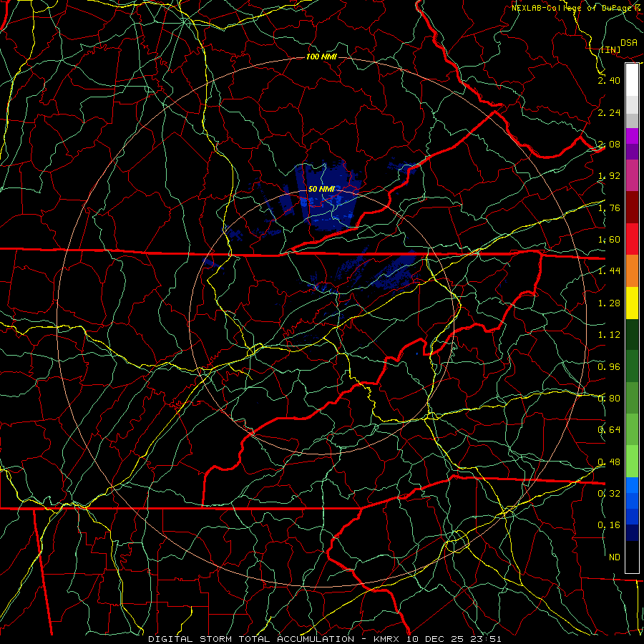Select the orange swatch beside 1.44
644x644 pixels.
[x=632, y=271]
